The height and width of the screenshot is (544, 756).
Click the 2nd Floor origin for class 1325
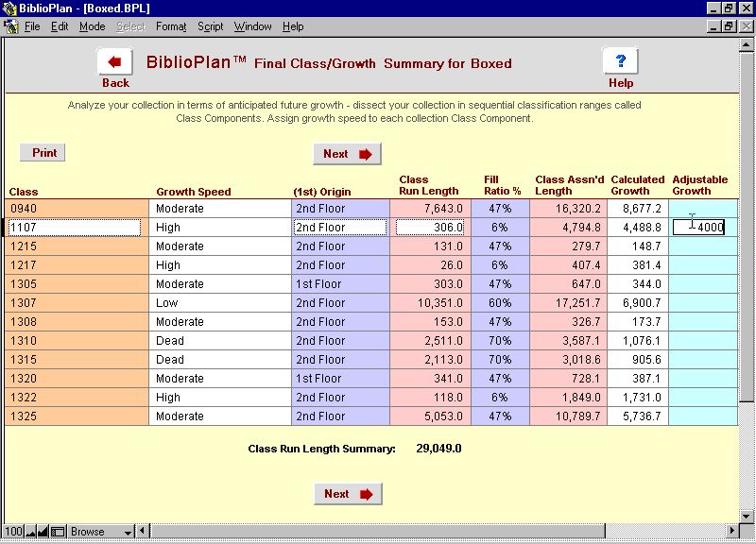point(340,416)
